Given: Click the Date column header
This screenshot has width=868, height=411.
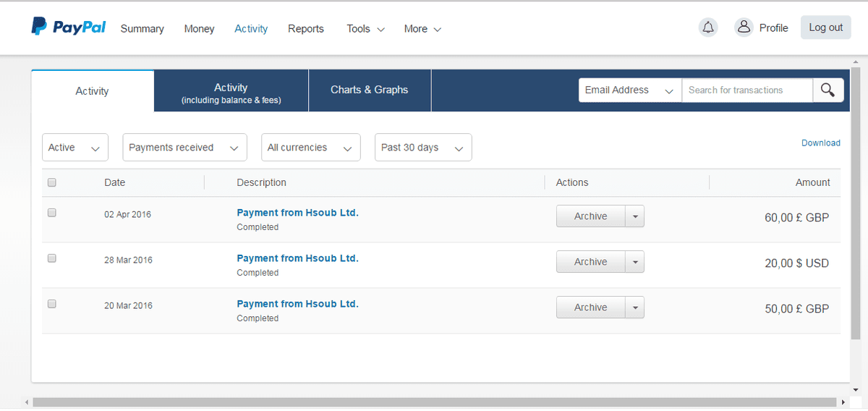Looking at the screenshot, I should tap(114, 182).
